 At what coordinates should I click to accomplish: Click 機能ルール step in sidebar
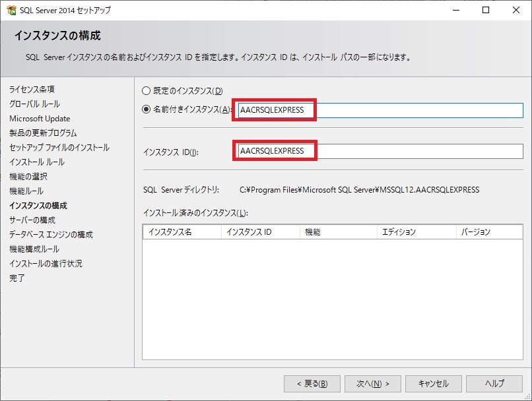point(26,191)
